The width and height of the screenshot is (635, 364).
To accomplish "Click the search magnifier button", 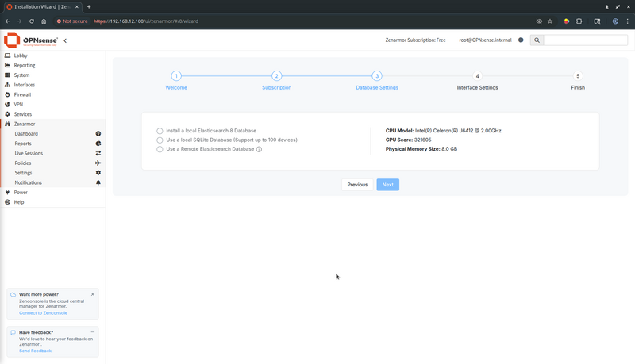I will coord(537,40).
